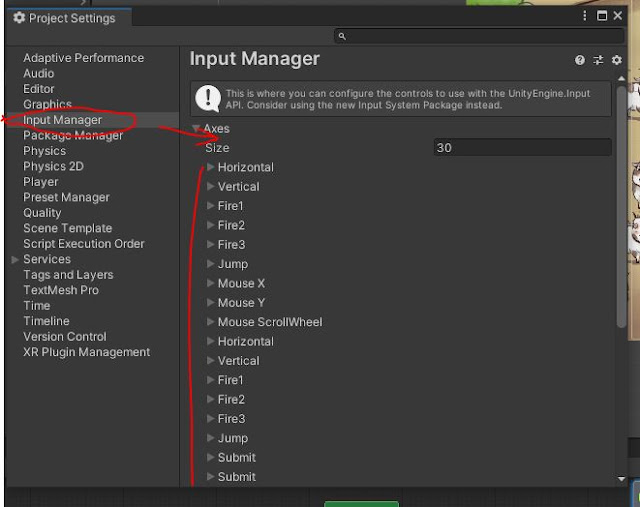This screenshot has height=507, width=640.
Task: Expand the Services category arrow
Action: 14,260
